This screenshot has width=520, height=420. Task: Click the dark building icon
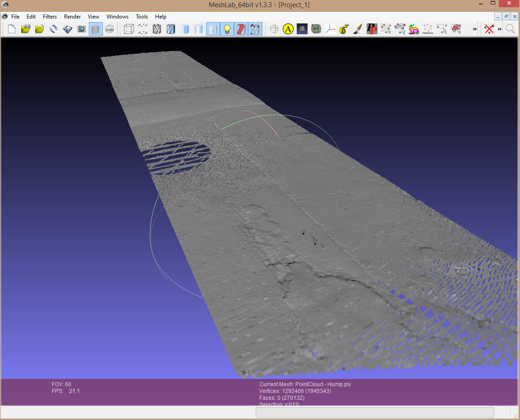click(x=302, y=29)
